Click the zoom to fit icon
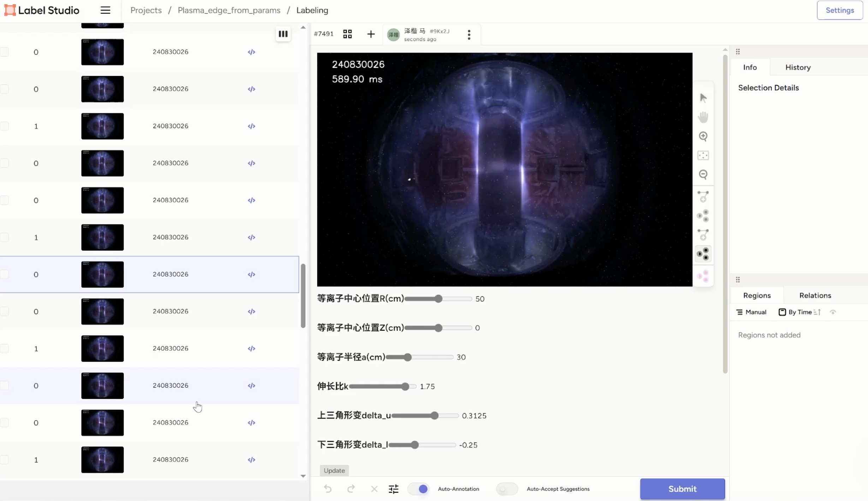This screenshot has width=868, height=501. click(x=703, y=155)
